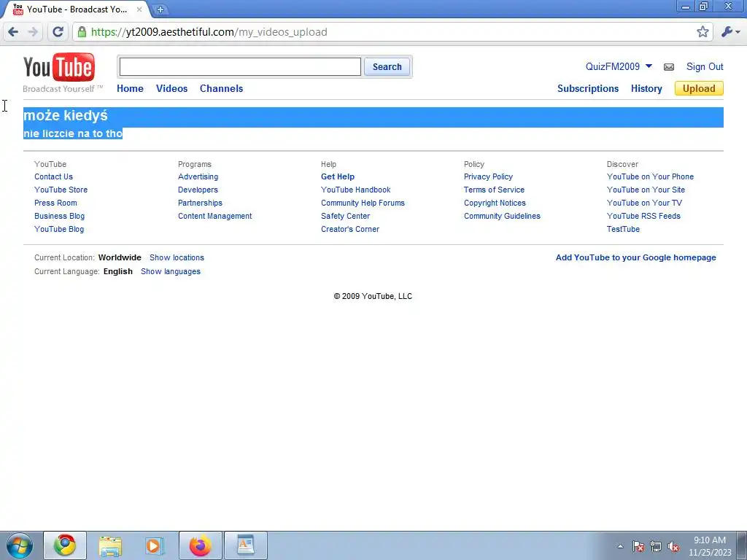Open History

tap(646, 88)
